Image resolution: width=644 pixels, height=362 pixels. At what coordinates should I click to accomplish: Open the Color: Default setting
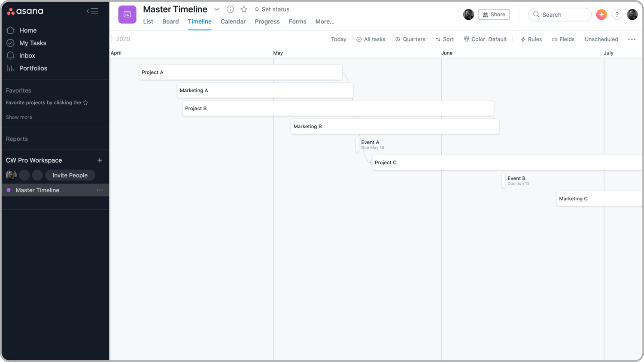pyautogui.click(x=485, y=39)
